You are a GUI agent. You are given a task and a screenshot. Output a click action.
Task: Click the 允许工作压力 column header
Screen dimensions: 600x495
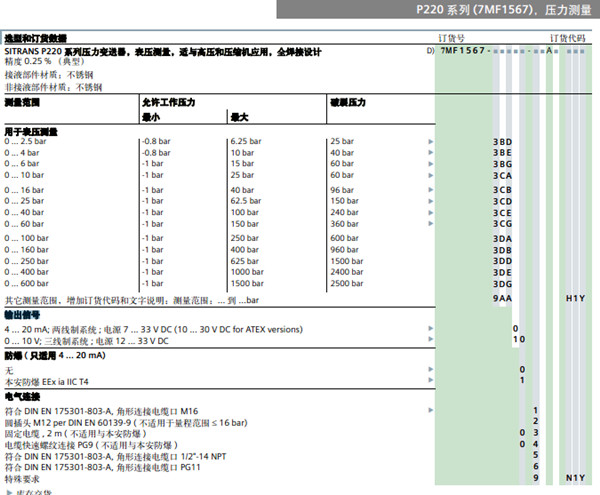pyautogui.click(x=169, y=103)
